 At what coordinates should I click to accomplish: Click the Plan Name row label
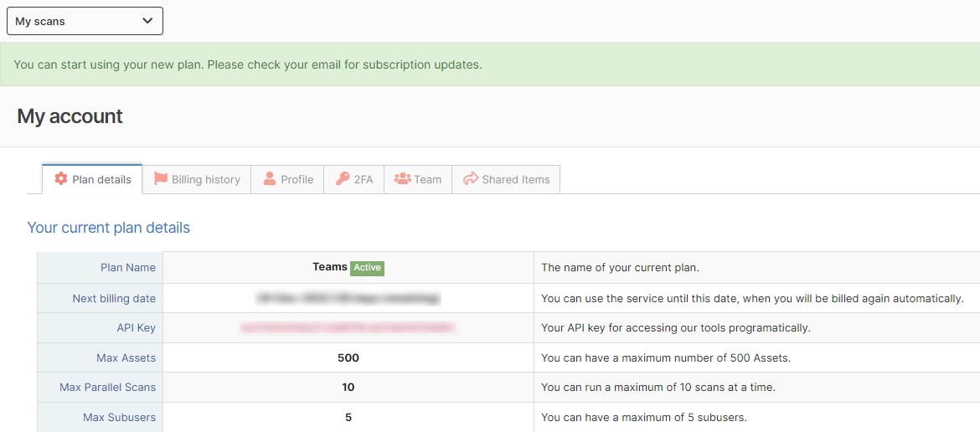point(127,268)
